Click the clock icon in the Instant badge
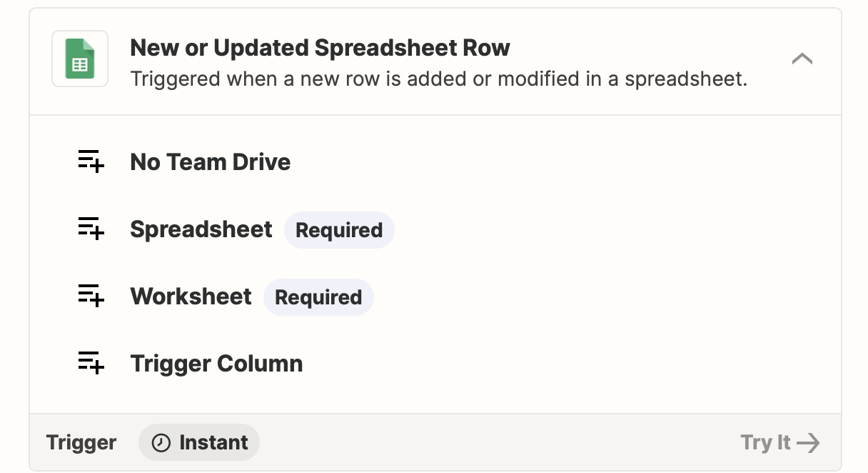This screenshot has width=868, height=473. [x=161, y=443]
